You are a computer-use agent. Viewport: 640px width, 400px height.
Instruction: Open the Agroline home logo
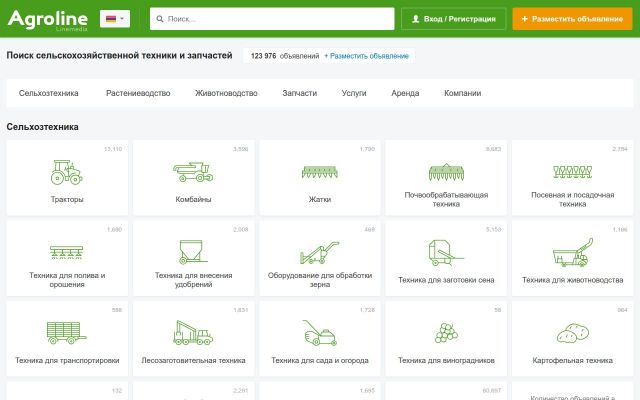click(x=48, y=19)
